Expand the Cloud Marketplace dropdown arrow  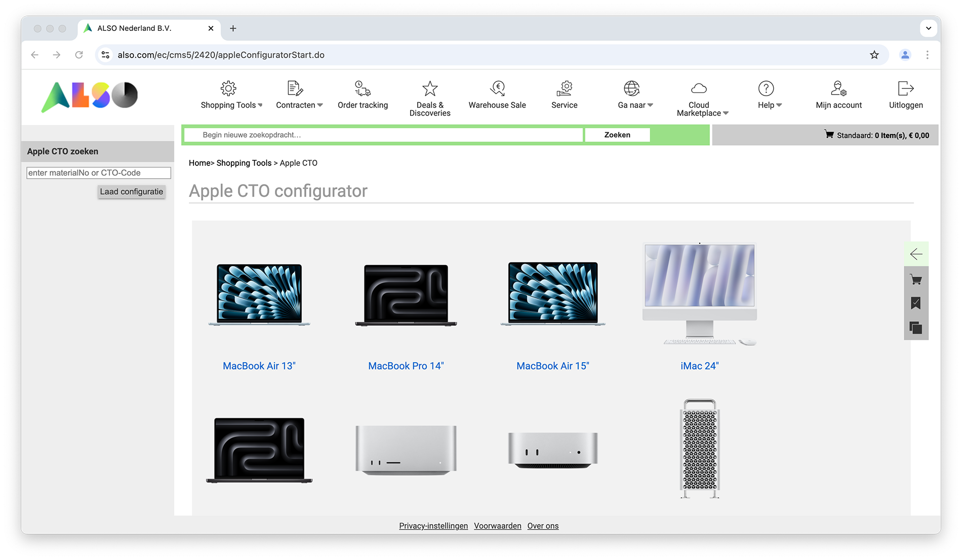[x=726, y=113]
